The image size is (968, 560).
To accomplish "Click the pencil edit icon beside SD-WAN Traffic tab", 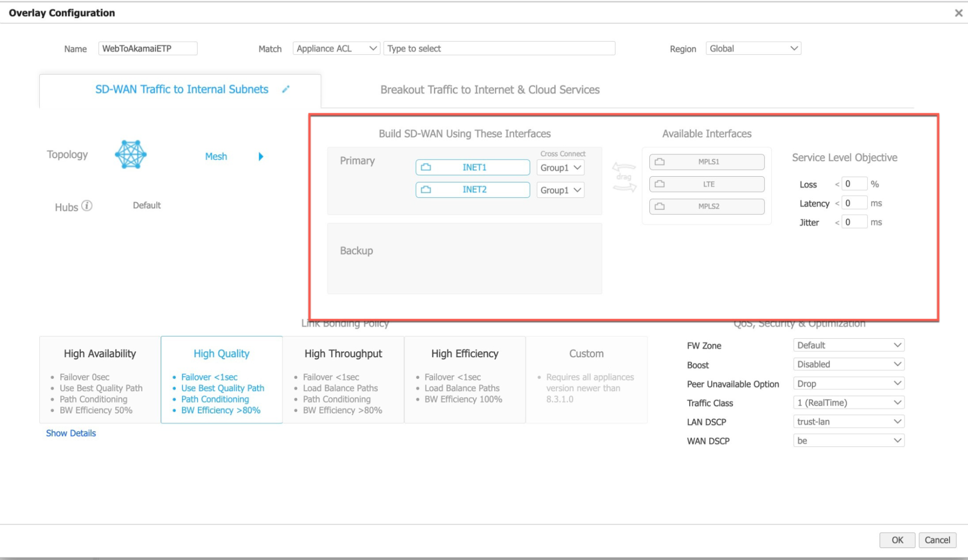I will [286, 89].
